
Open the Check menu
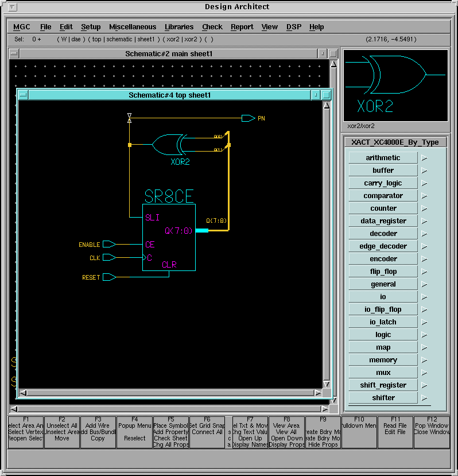[212, 27]
